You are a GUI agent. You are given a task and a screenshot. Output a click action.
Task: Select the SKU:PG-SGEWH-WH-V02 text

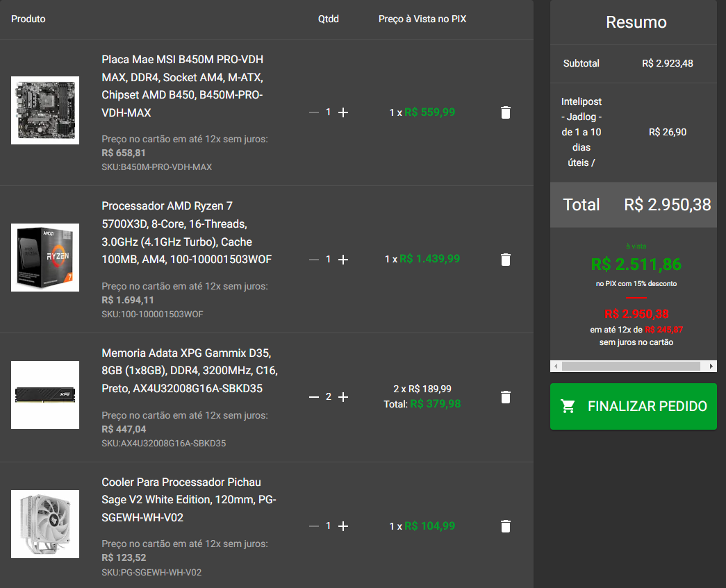point(151,572)
